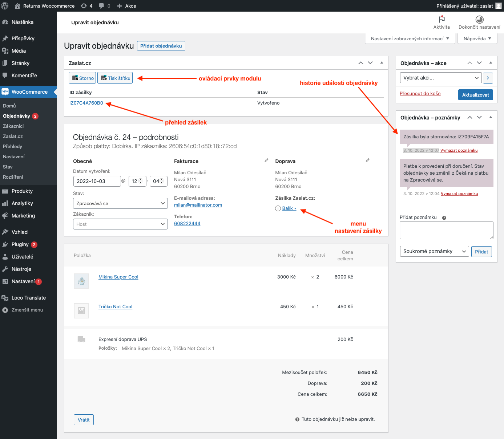Open Mikina Super Cool product thumbnail
Image resolution: width=504 pixels, height=439 pixels.
pos(81,281)
